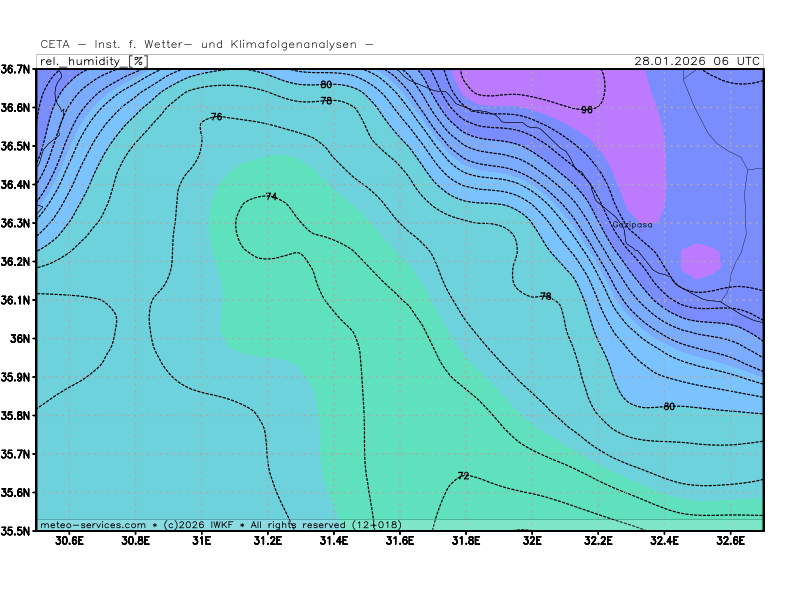Image resolution: width=800 pixels, height=600 pixels.
Task: Click the 31E longitude axis label
Action: (201, 541)
